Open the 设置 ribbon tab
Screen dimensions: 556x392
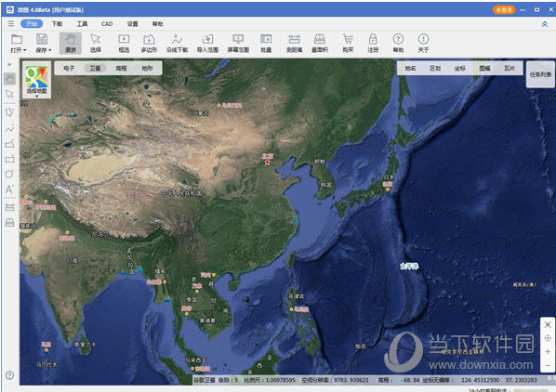coord(132,24)
